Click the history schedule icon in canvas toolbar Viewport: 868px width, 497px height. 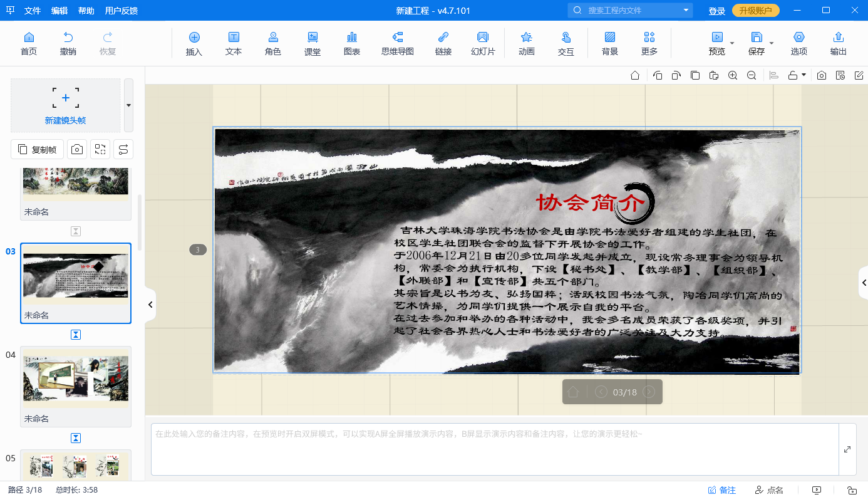(840, 75)
